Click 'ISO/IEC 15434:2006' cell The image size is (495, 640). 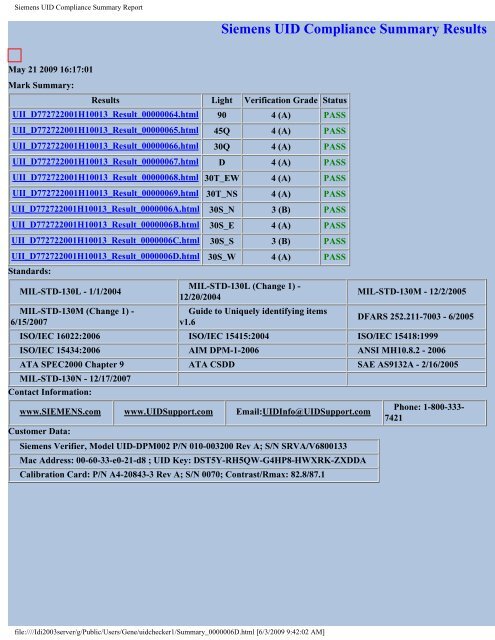point(93,350)
